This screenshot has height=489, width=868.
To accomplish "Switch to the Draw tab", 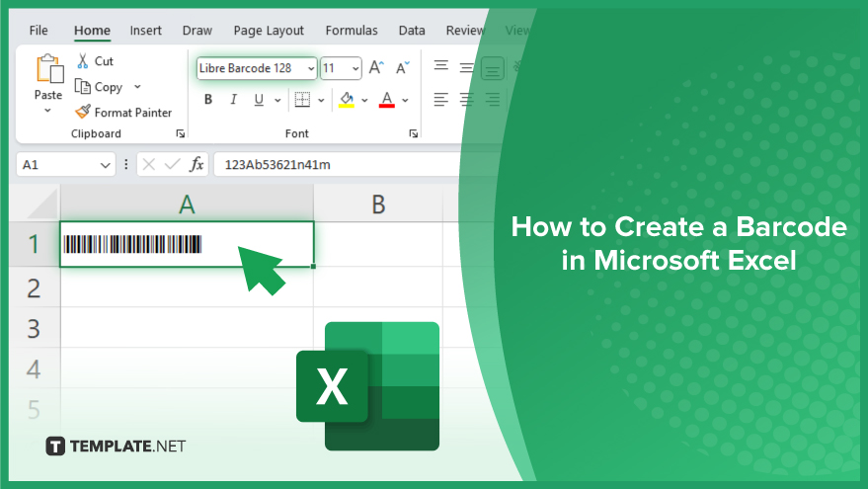I will pyautogui.click(x=197, y=31).
